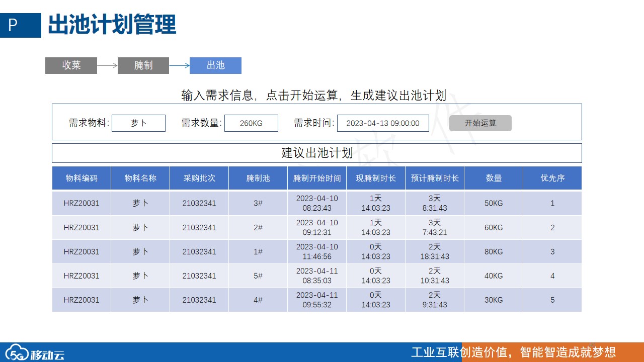The width and height of the screenshot is (644, 362).
Task: Click the 40KG quantity cell
Action: pos(494,276)
